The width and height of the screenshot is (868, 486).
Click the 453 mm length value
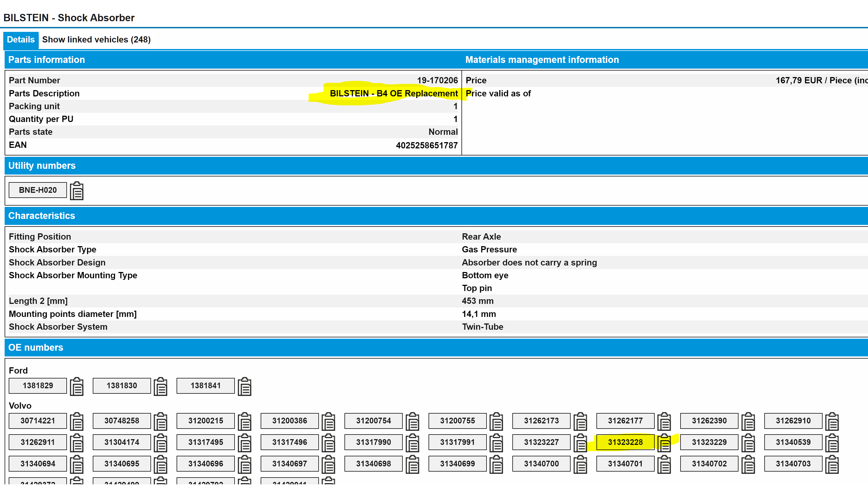coord(478,301)
